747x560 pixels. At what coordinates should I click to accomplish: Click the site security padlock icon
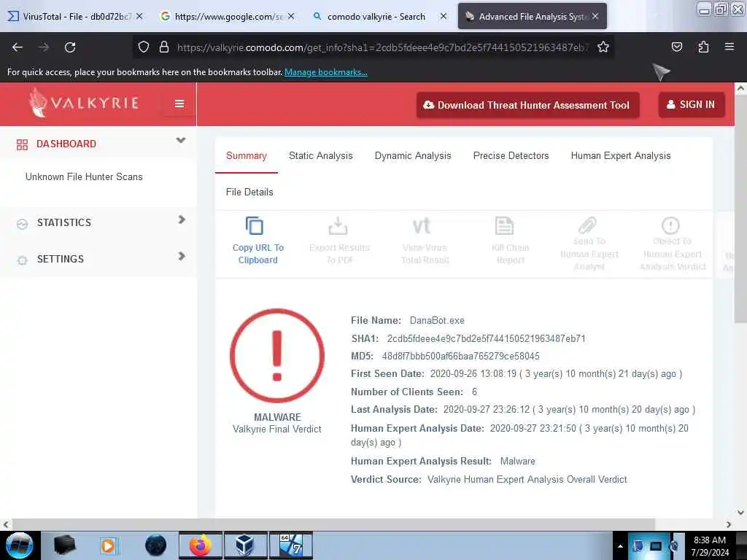[164, 47]
